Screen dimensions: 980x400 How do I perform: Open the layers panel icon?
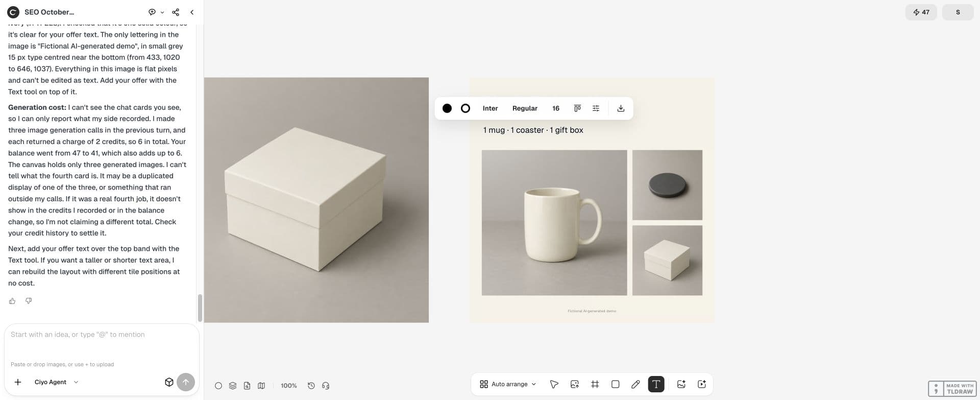pos(233,386)
